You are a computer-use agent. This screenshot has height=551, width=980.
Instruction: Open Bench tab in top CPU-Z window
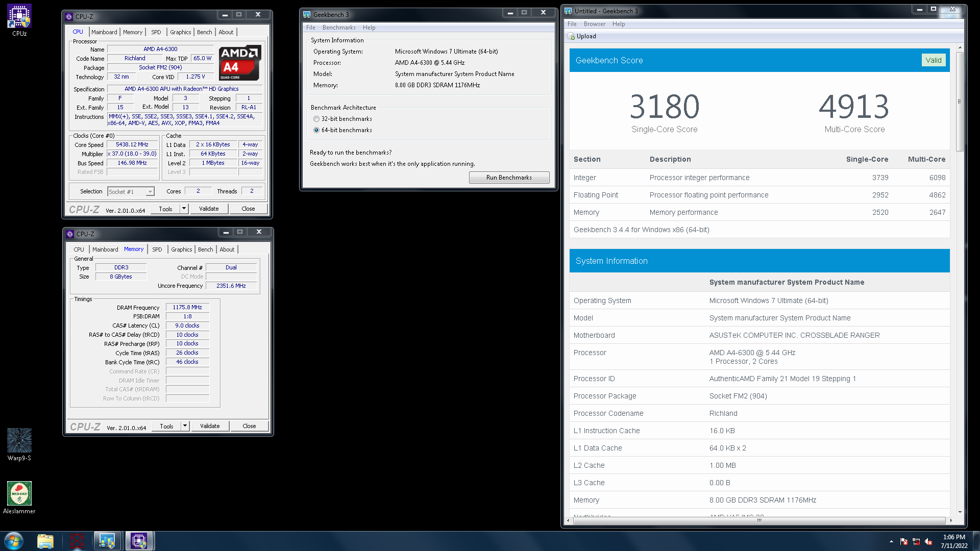[x=205, y=32]
